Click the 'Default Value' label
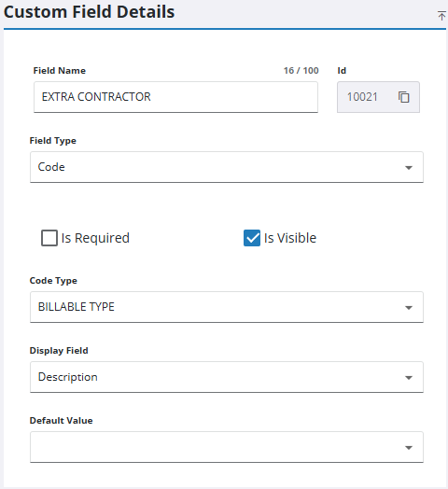The width and height of the screenshot is (448, 489). [x=62, y=421]
